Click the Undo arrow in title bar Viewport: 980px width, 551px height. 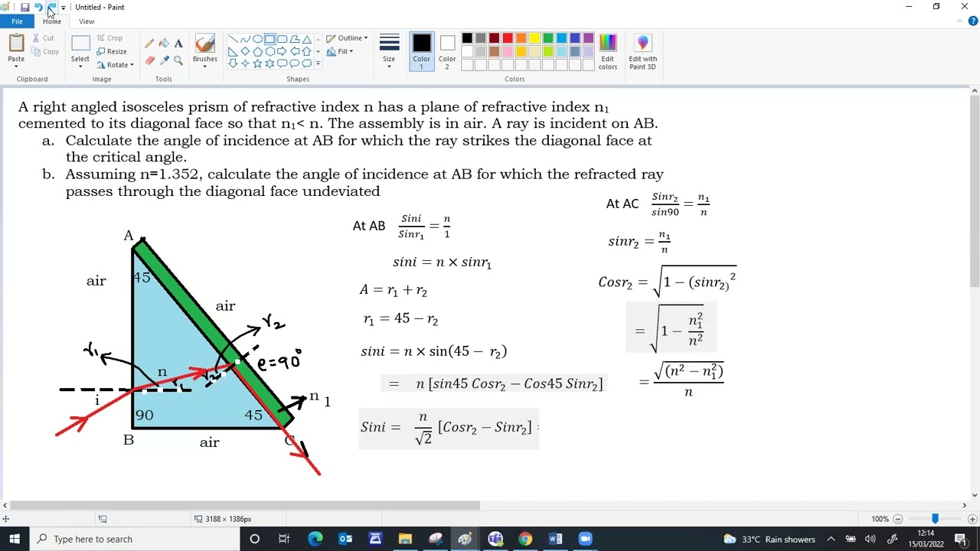[38, 7]
